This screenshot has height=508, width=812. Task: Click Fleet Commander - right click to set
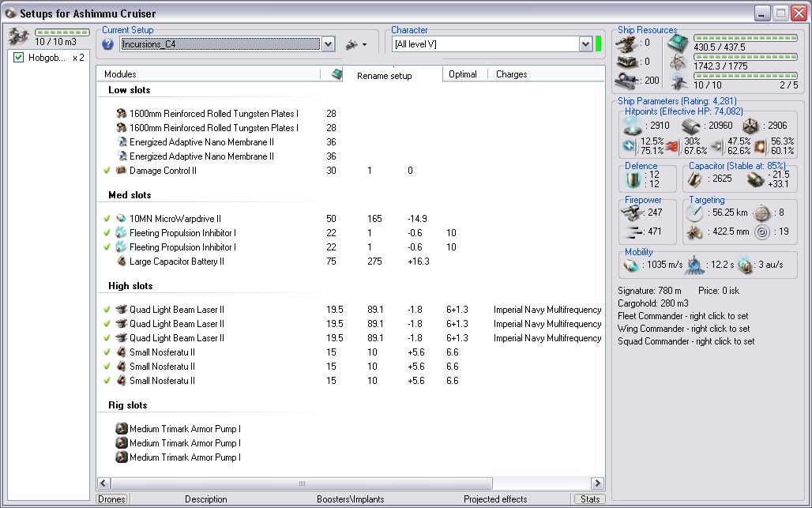(682, 316)
